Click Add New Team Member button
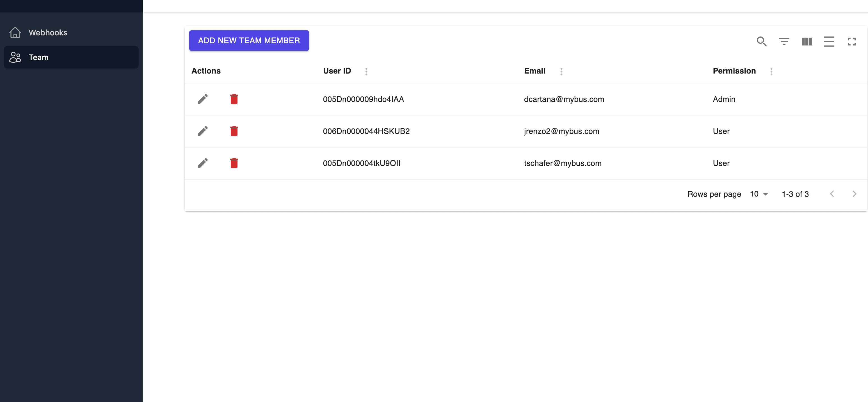The height and width of the screenshot is (402, 868). pyautogui.click(x=249, y=40)
